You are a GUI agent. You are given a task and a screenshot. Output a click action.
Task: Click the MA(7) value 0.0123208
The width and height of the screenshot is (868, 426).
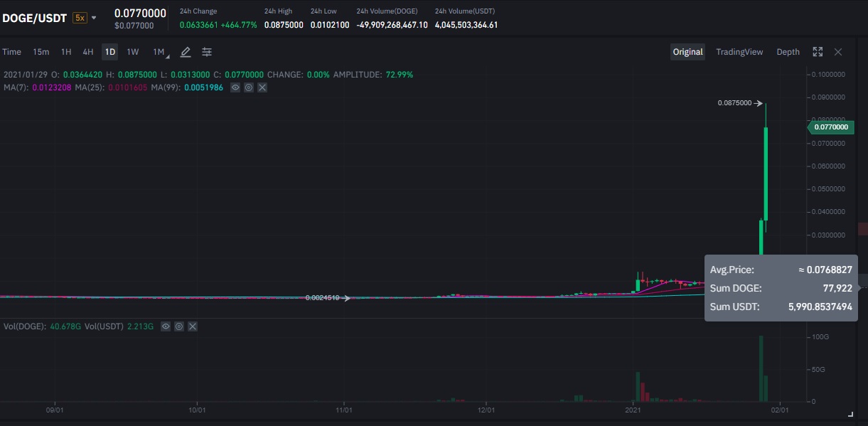tap(52, 87)
